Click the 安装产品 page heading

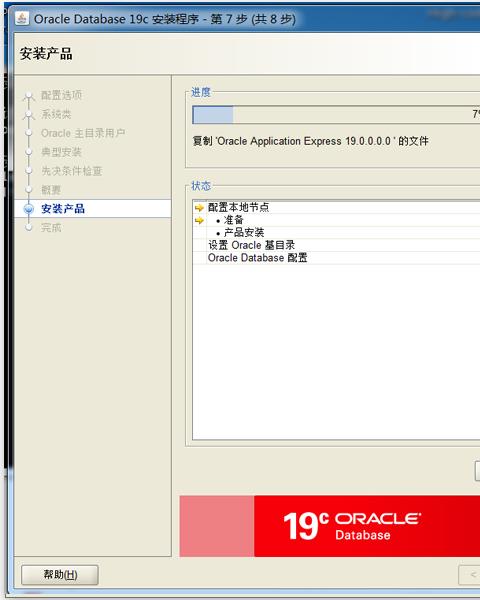[46, 54]
